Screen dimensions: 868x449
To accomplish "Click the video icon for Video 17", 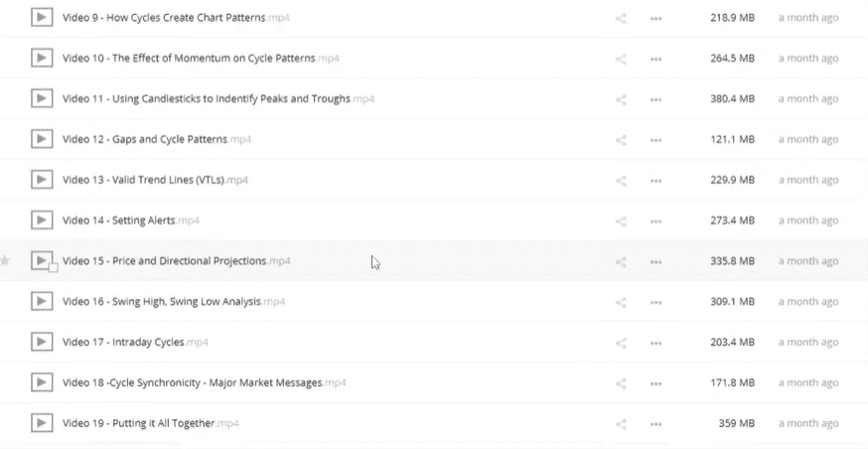I will click(42, 342).
